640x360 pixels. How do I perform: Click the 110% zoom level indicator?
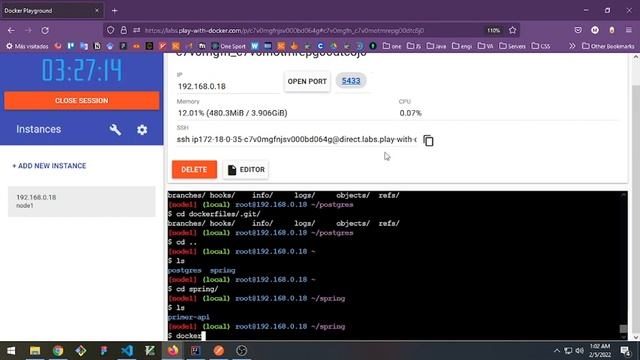point(493,30)
